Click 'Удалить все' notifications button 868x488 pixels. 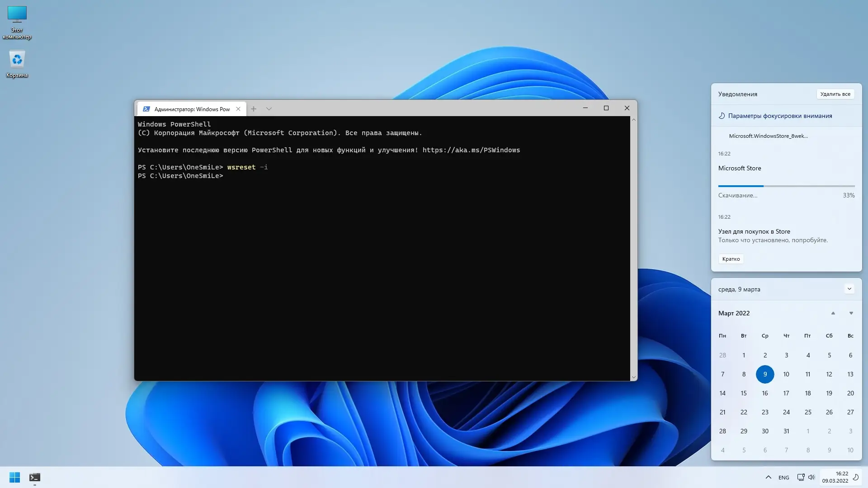coord(835,94)
